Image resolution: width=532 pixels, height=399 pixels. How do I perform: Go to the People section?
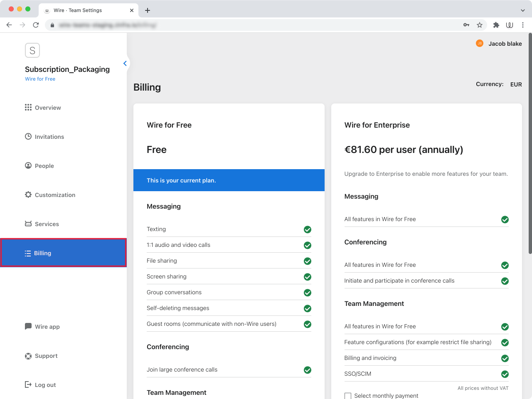pyautogui.click(x=39, y=166)
